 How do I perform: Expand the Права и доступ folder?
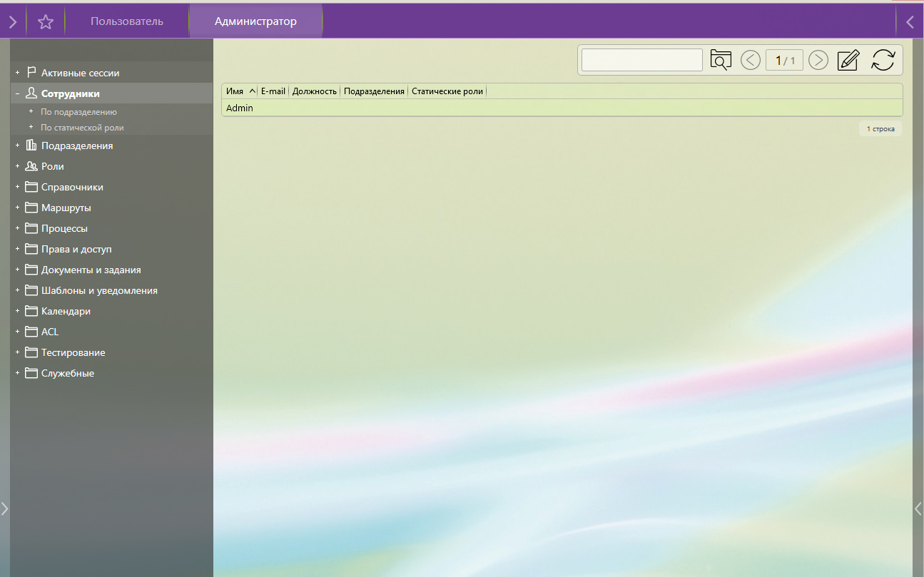click(18, 250)
